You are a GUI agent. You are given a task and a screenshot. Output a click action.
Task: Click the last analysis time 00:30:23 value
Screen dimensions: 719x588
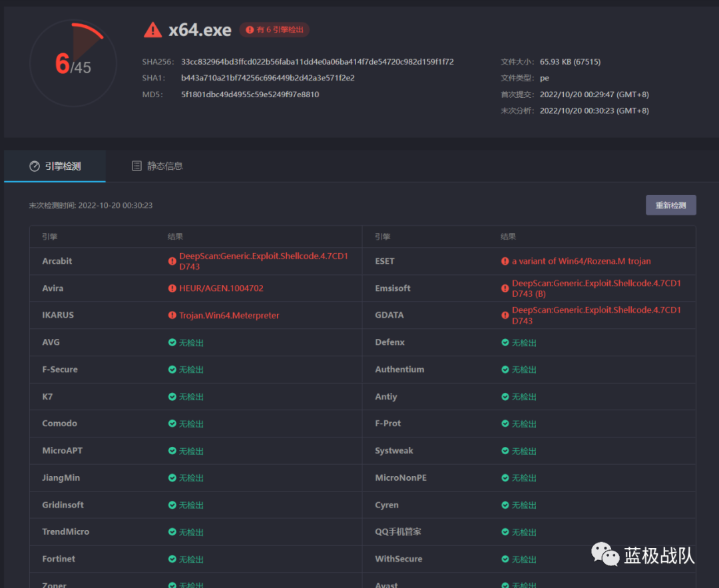(x=595, y=111)
